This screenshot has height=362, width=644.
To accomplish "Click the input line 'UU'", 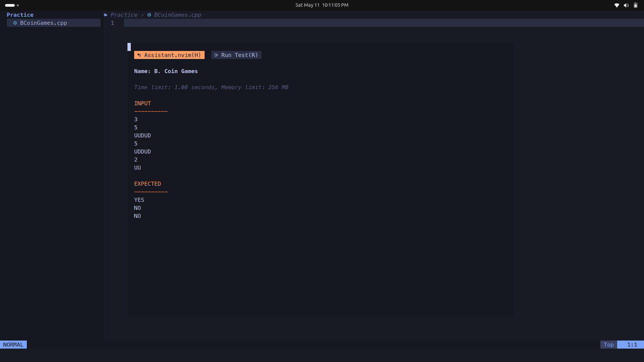I will pos(138,168).
